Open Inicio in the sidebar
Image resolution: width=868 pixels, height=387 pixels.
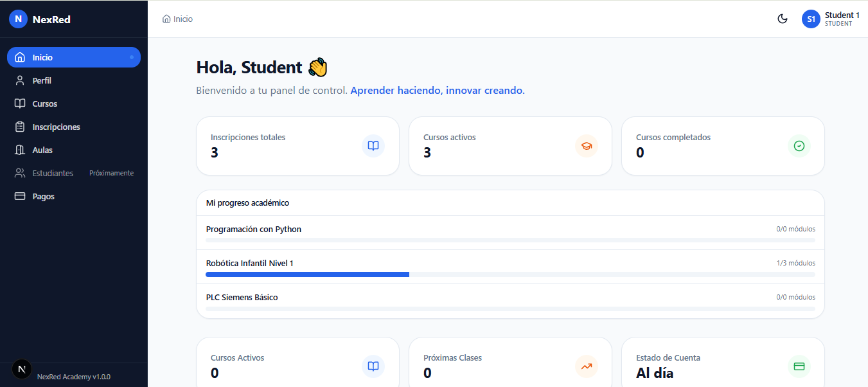point(74,57)
